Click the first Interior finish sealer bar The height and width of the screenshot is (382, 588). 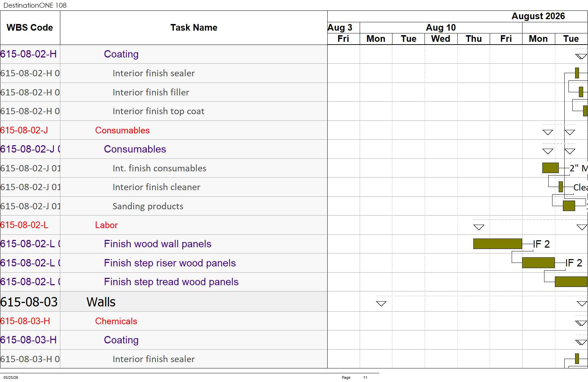click(577, 73)
